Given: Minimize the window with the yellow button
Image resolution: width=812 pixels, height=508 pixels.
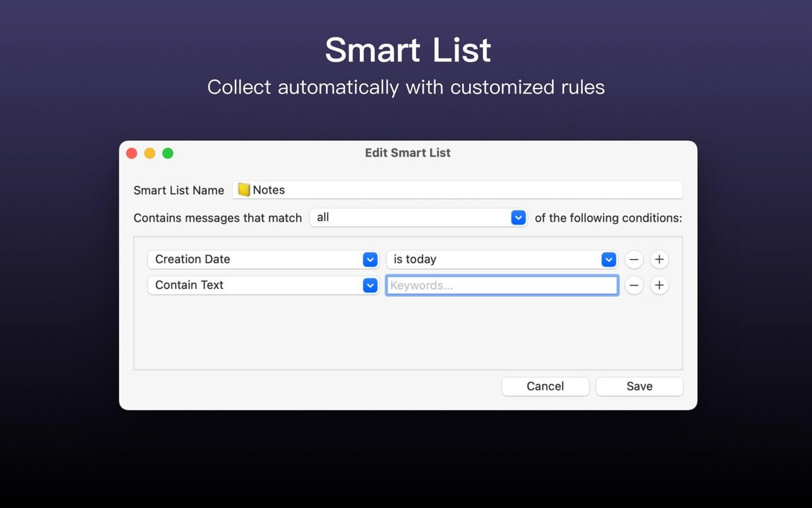Looking at the screenshot, I should [150, 154].
